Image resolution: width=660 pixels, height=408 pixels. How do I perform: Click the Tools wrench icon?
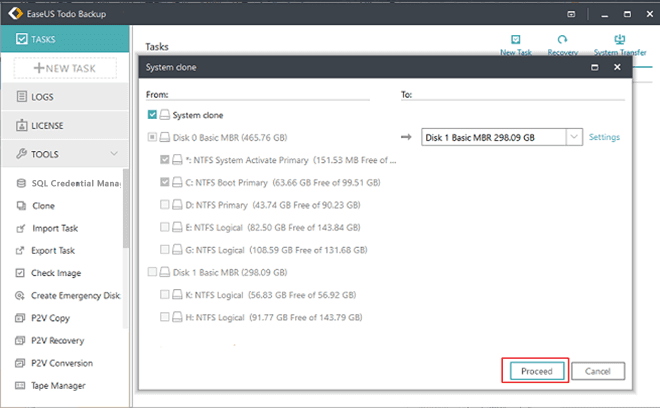(21, 154)
